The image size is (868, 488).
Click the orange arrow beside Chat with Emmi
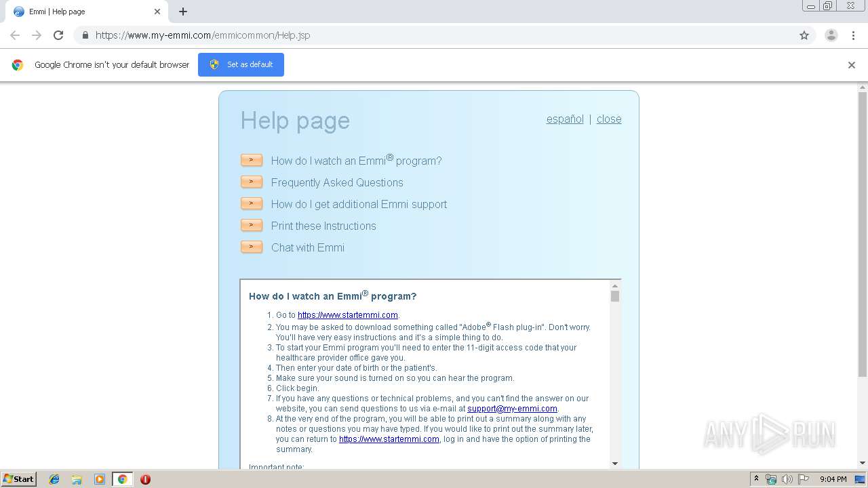pos(252,247)
